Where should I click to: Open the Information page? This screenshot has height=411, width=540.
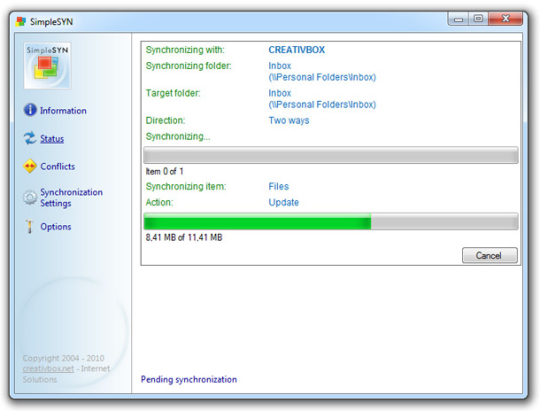click(x=63, y=111)
